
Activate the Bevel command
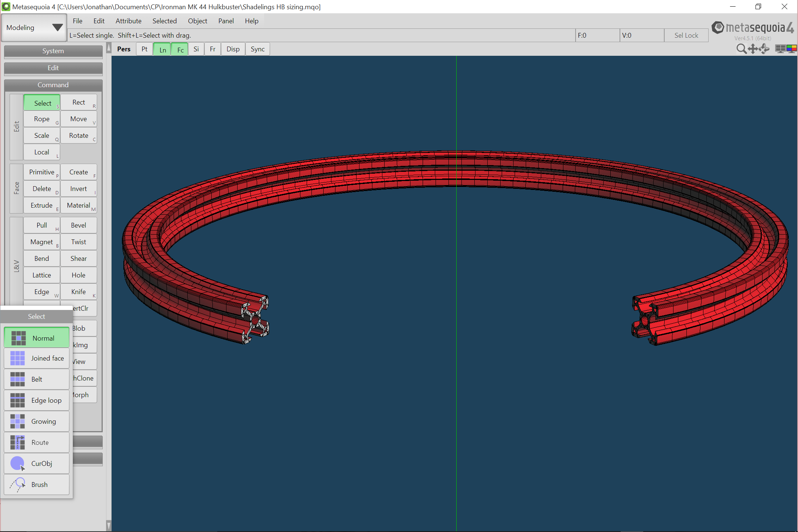[79, 225]
